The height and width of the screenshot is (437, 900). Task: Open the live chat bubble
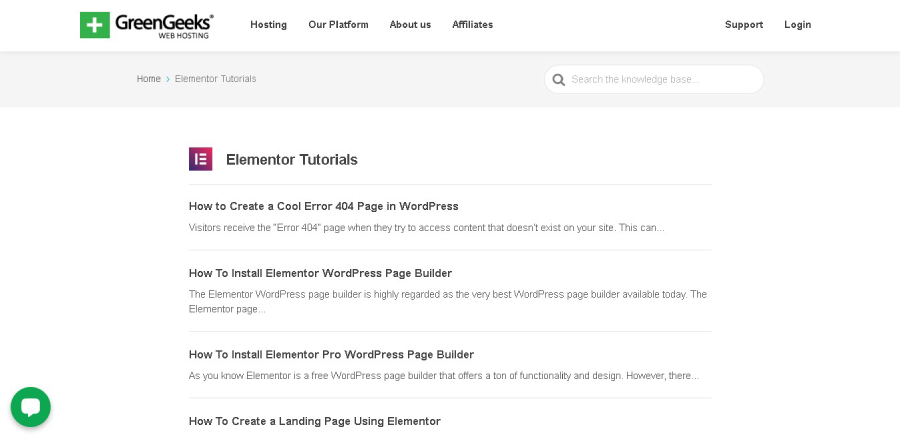point(30,407)
